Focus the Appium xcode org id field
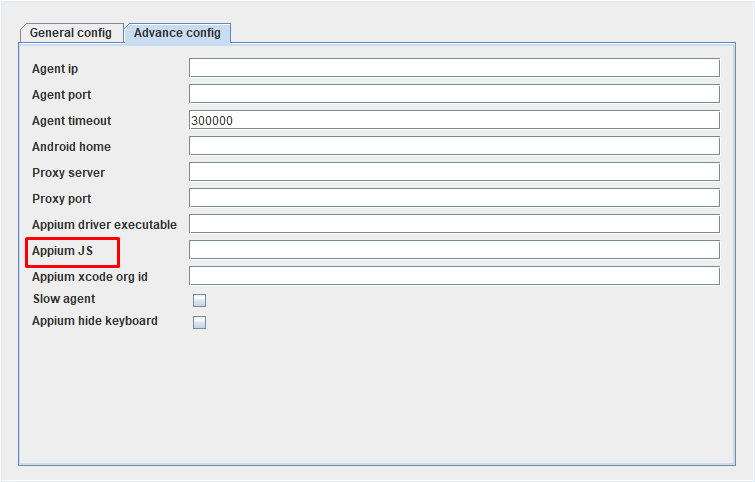Screen dimensions: 755x482 tap(454, 276)
